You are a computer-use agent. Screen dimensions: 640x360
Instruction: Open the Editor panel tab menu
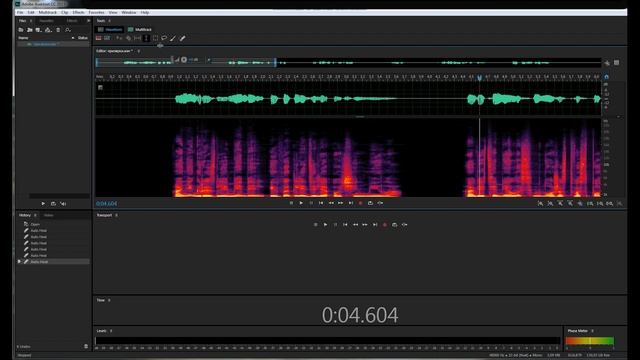(x=139, y=51)
